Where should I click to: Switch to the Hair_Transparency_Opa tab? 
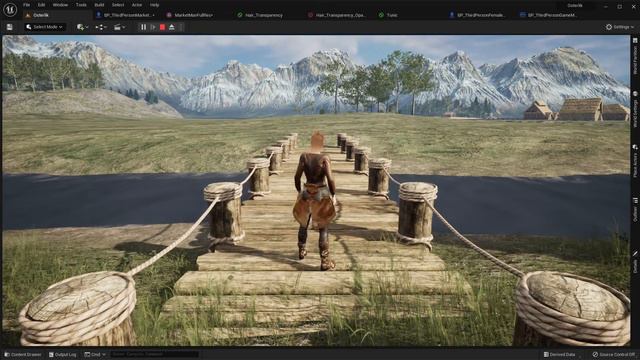pyautogui.click(x=337, y=15)
